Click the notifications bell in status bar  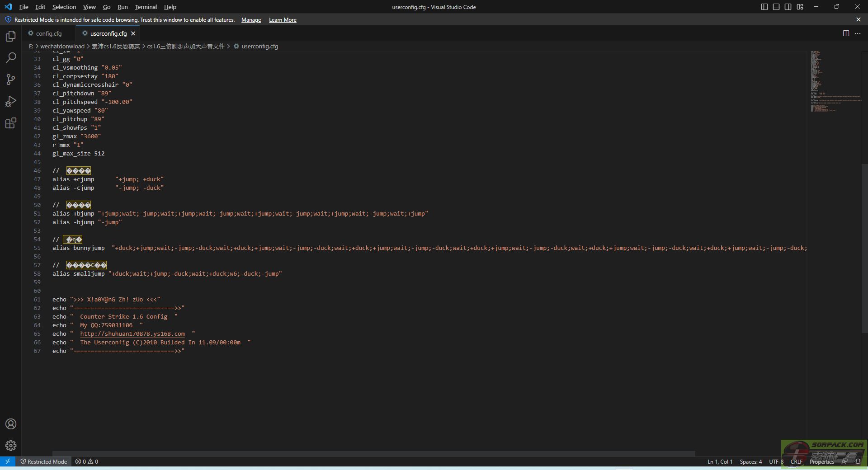tap(858, 461)
